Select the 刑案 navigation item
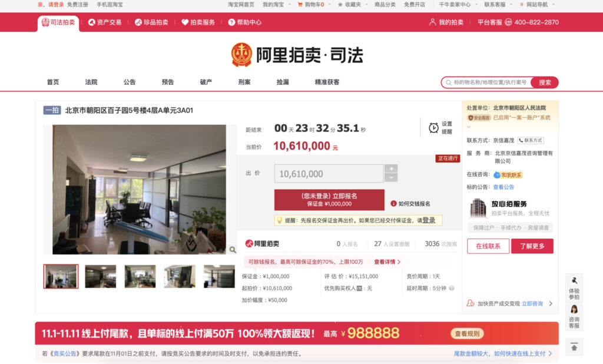Image resolution: width=603 pixels, height=364 pixels. 244,82
